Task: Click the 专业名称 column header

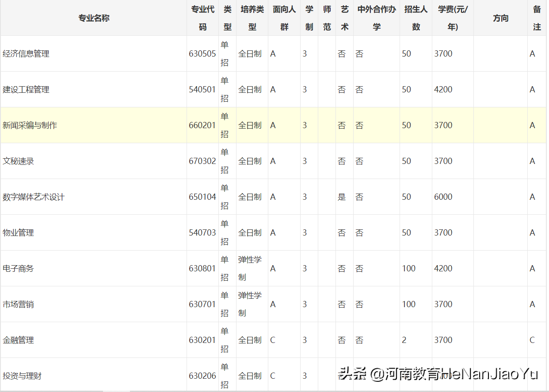Action: [x=93, y=18]
